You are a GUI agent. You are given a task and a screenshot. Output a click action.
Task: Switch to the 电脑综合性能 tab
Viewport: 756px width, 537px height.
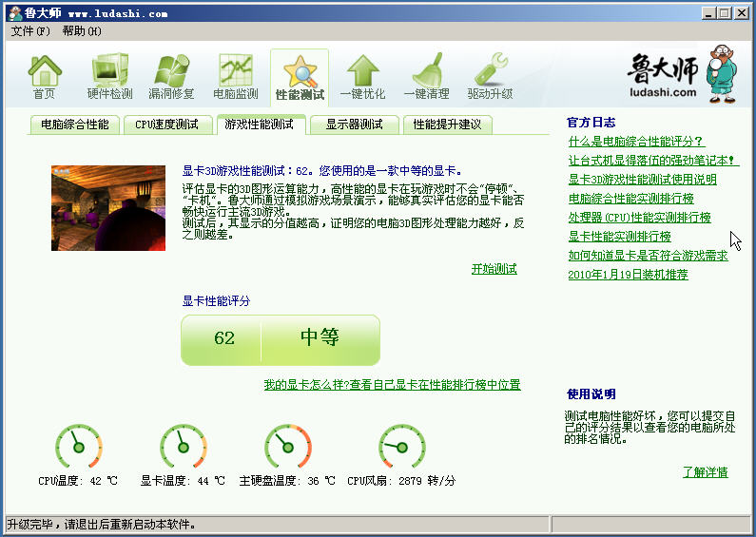(x=75, y=125)
